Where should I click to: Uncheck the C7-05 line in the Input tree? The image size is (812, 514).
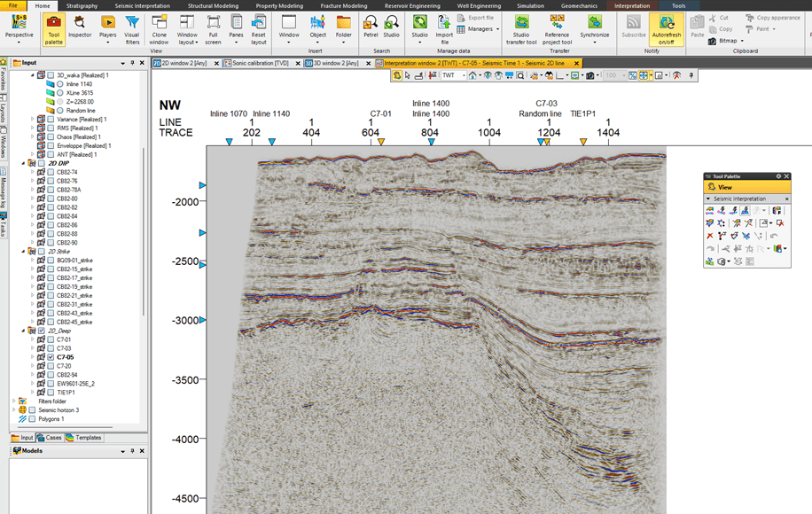pos(51,357)
